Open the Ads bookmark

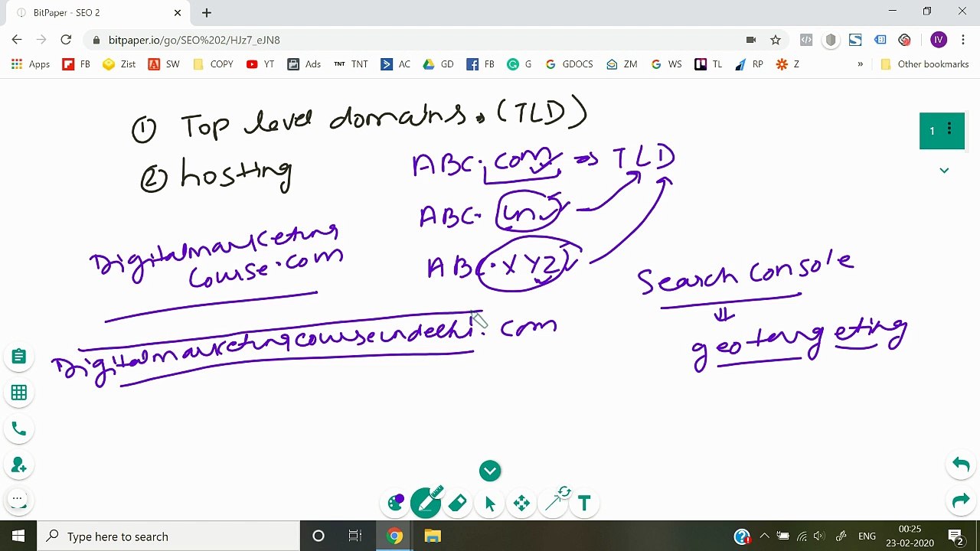(304, 64)
